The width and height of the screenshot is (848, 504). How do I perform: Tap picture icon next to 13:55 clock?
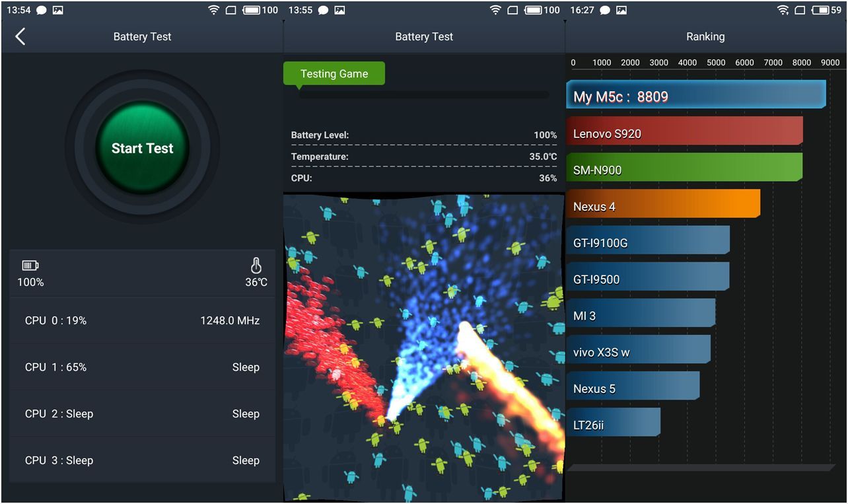point(339,10)
